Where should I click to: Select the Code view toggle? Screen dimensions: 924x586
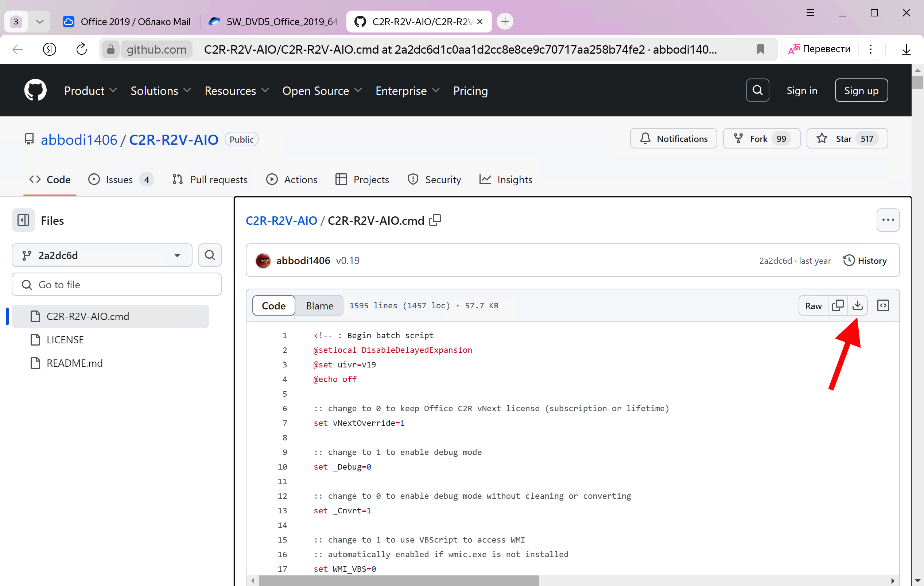pyautogui.click(x=273, y=305)
